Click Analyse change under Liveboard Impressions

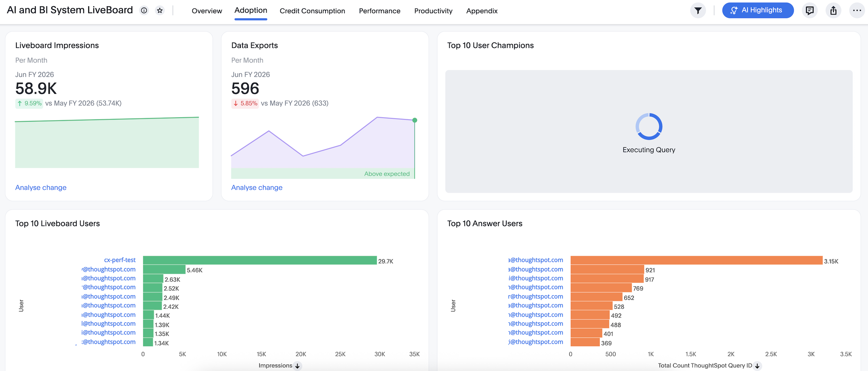click(41, 188)
